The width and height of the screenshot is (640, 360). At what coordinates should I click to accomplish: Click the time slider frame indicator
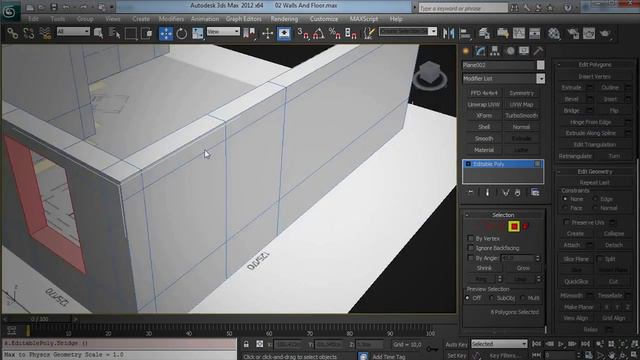(40, 319)
